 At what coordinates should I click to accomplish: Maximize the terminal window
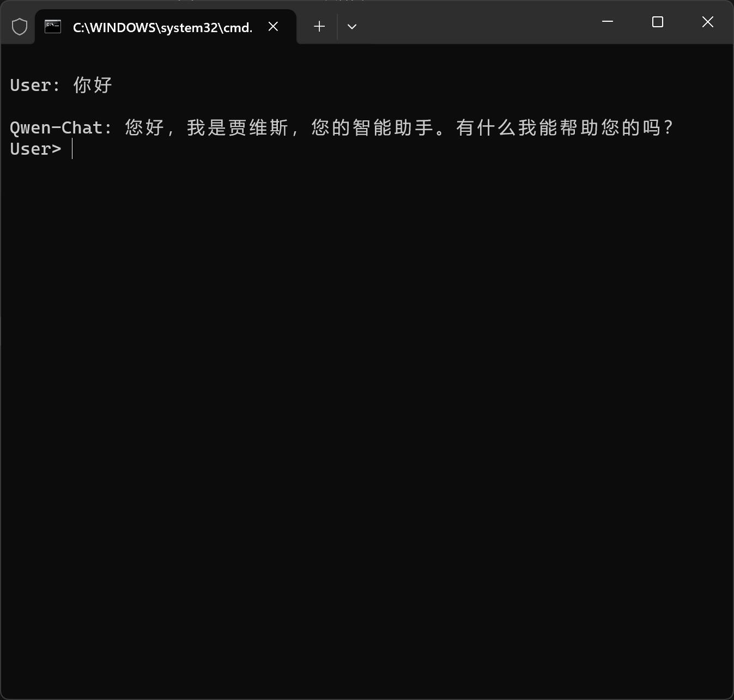coord(658,22)
